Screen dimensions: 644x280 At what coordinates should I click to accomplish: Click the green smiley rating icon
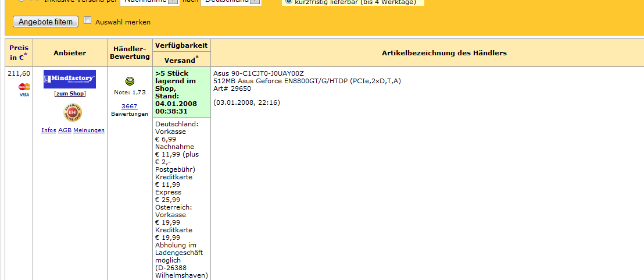pos(130,81)
